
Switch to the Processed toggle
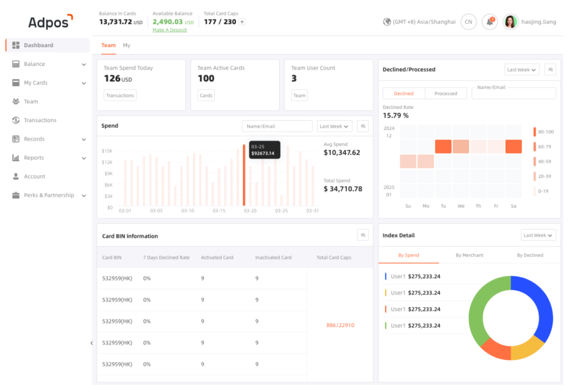click(x=445, y=93)
